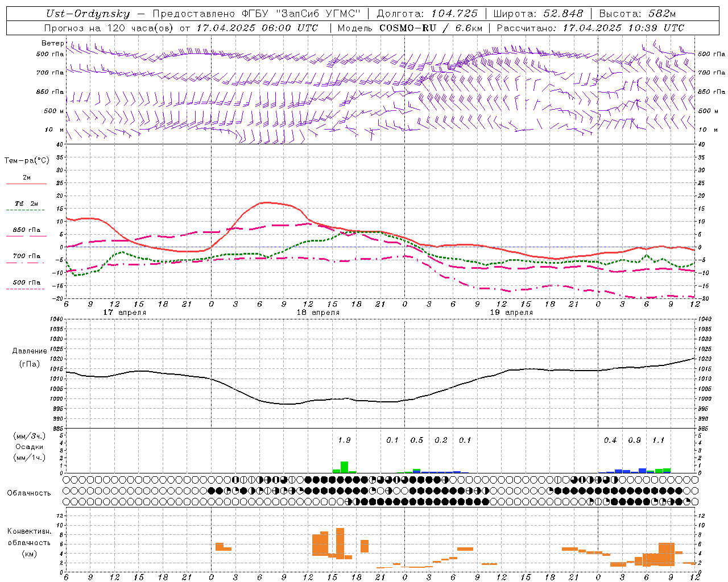728x582 pixels.
Task: Click the precipitation value "0.2"
Action: [441, 440]
